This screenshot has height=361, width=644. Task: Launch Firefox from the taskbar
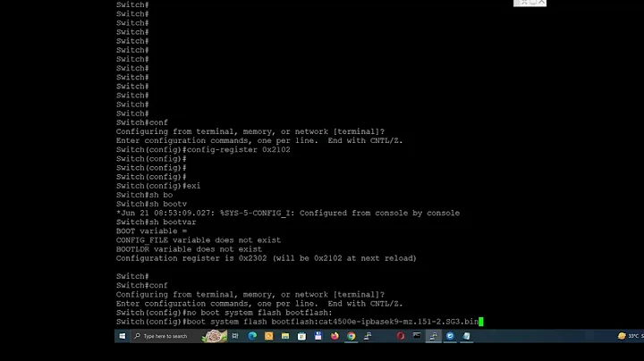(x=335, y=336)
